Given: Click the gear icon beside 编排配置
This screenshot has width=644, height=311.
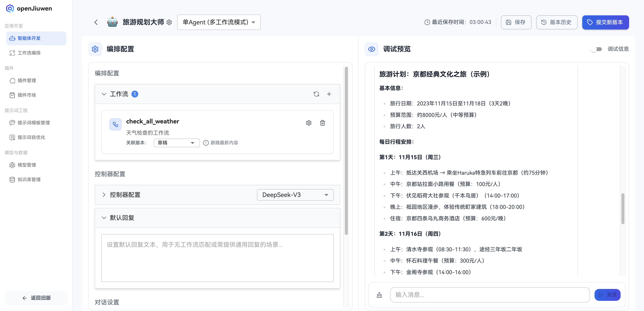Looking at the screenshot, I should point(95,49).
